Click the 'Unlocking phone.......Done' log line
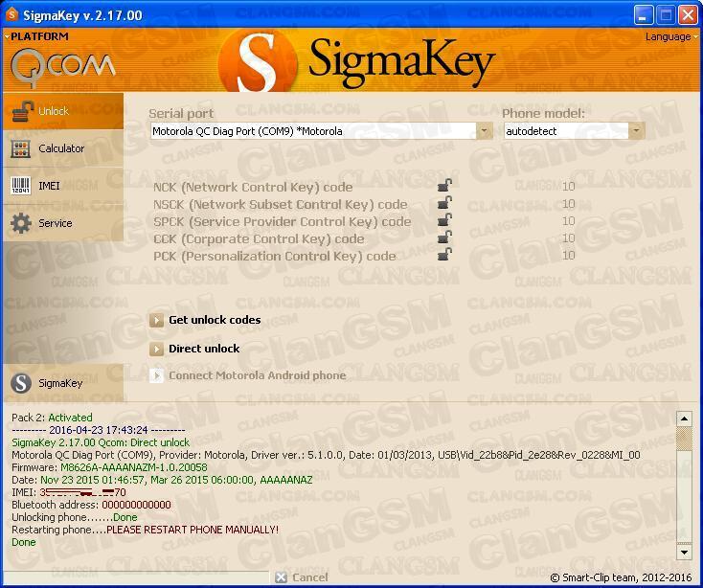Screen dimensions: 703x588 click(x=75, y=517)
